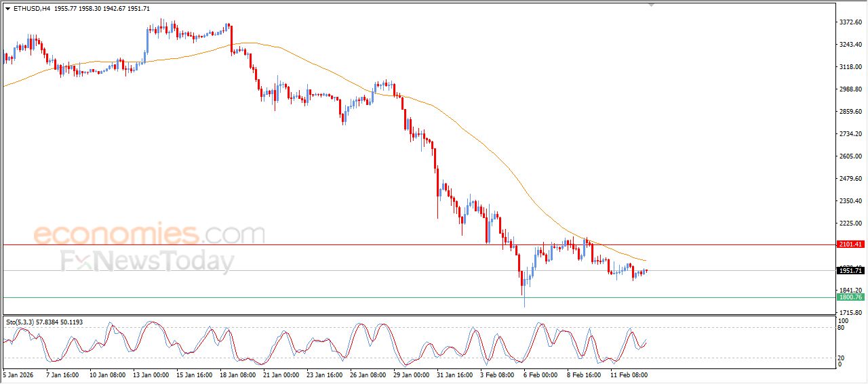Click the 11 Feb 08:00 time label
Image resolution: width=868 pixels, height=384 pixels.
pyautogui.click(x=630, y=375)
